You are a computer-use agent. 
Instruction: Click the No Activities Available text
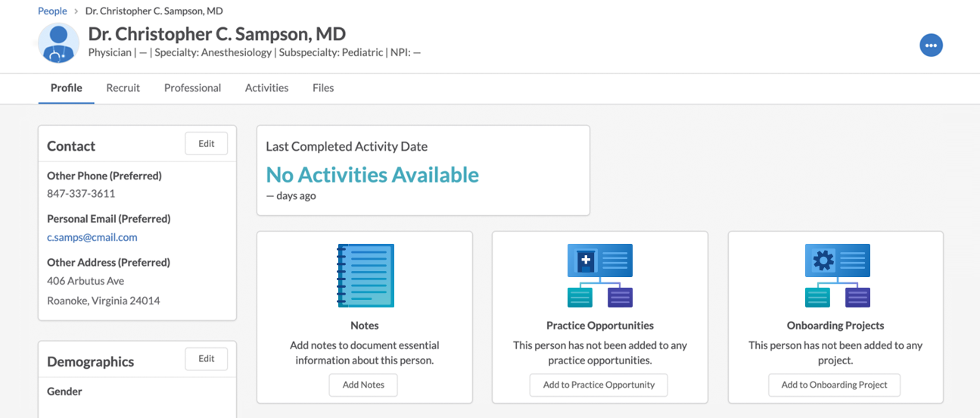(x=372, y=175)
